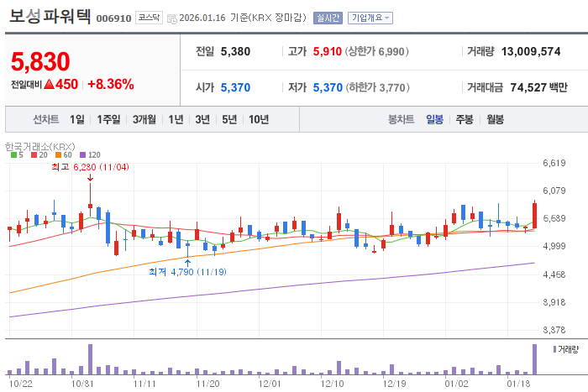
Task: Click the calendar clock icon beside date
Action: 172,18
